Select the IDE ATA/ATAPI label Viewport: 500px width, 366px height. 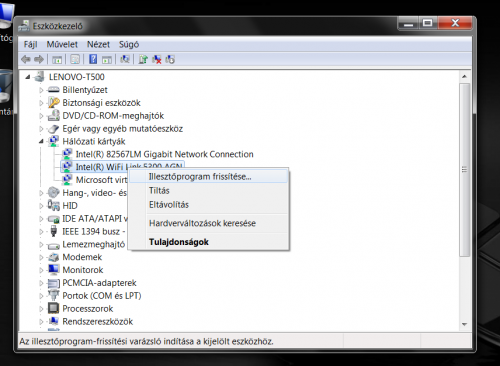click(95, 218)
